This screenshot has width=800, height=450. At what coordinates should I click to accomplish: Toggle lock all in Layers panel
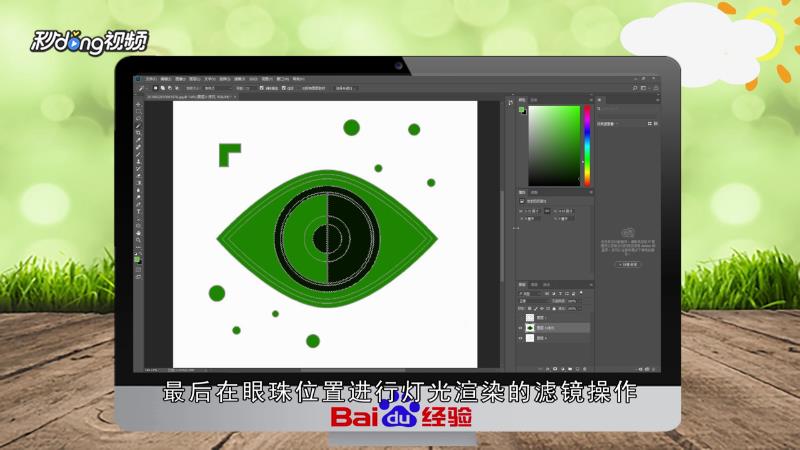coord(554,308)
